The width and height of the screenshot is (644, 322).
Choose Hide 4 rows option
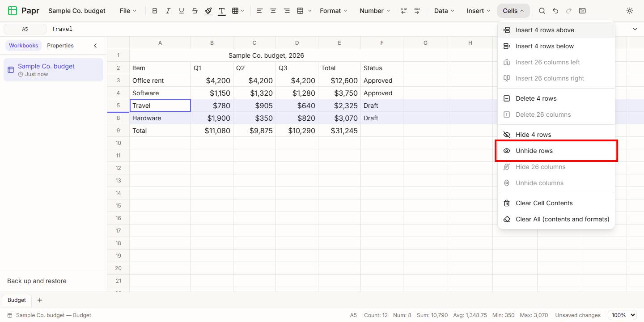[556, 135]
